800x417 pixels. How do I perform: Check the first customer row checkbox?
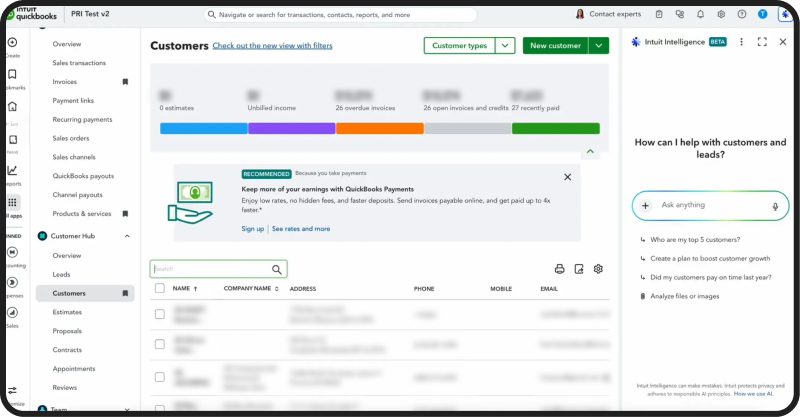pyautogui.click(x=159, y=314)
